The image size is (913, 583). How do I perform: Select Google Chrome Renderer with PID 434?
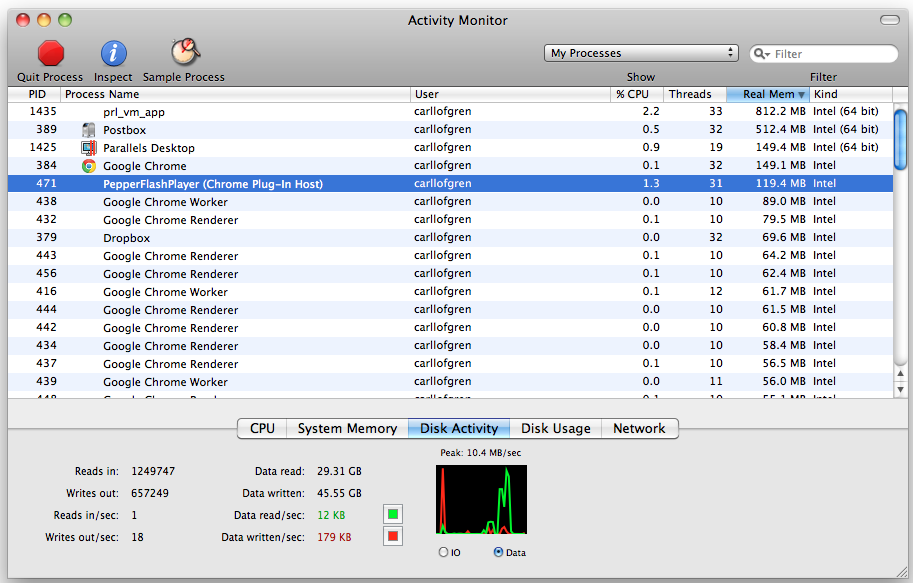pyautogui.click(x=450, y=346)
